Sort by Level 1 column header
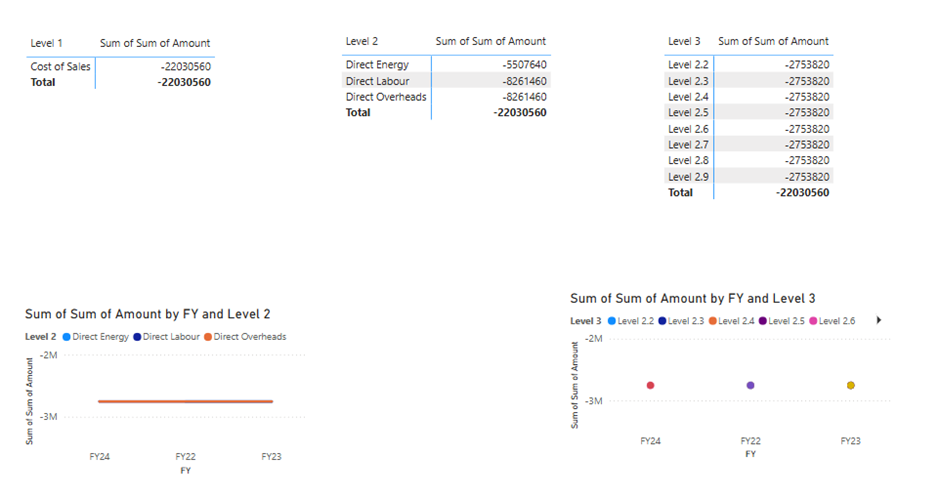The image size is (940, 499). 47,43
